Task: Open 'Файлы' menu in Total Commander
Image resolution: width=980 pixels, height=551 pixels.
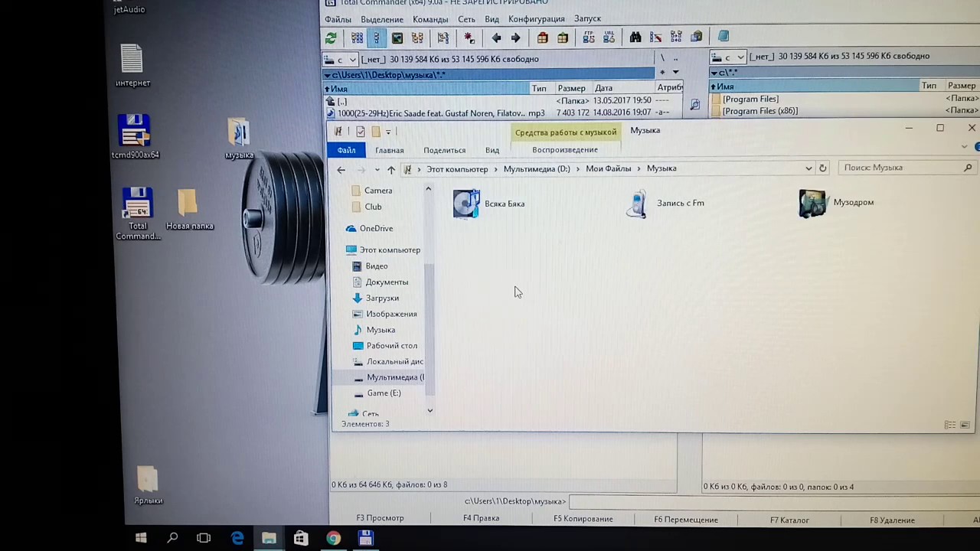Action: (338, 19)
